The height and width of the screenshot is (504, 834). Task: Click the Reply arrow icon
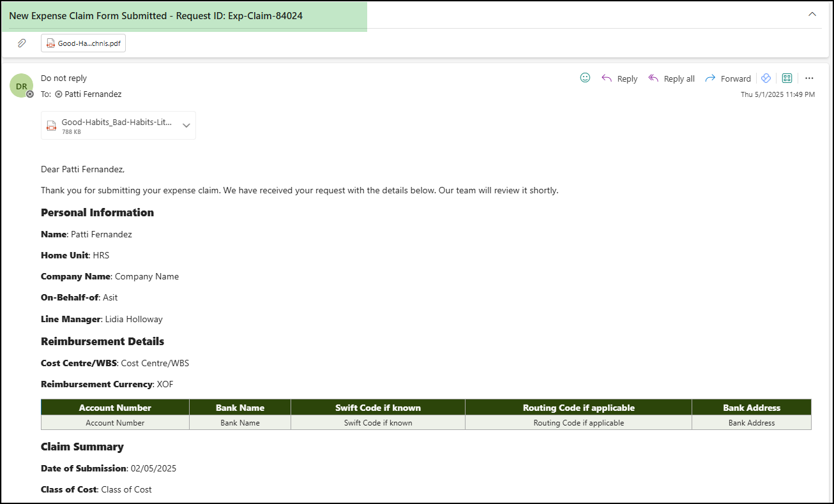point(607,78)
